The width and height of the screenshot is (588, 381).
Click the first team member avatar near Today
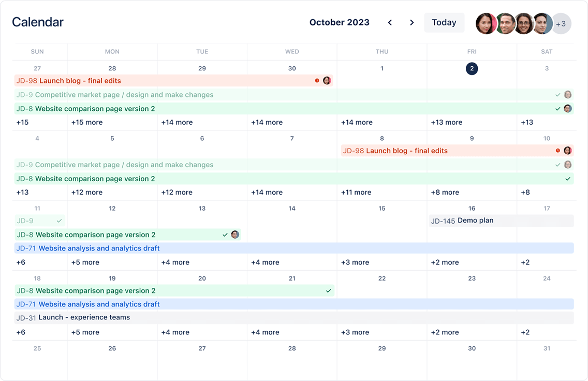point(486,23)
